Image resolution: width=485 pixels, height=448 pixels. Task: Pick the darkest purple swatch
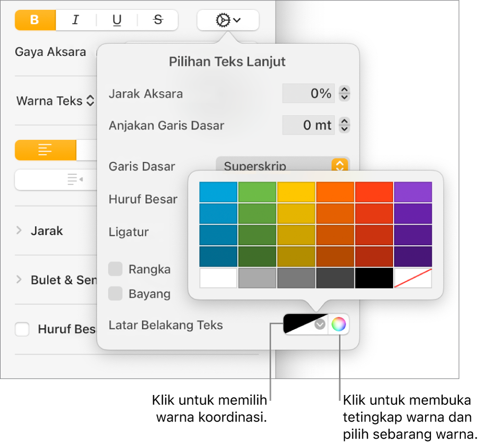tap(413, 257)
